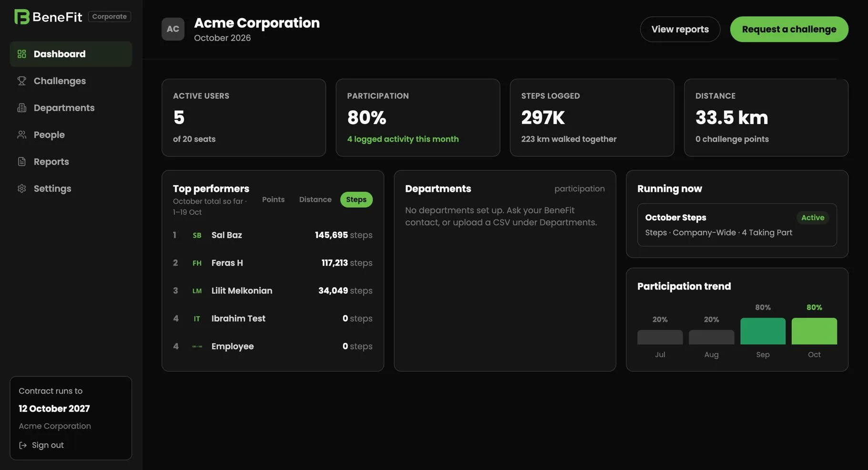Click the AC company avatar

[173, 29]
